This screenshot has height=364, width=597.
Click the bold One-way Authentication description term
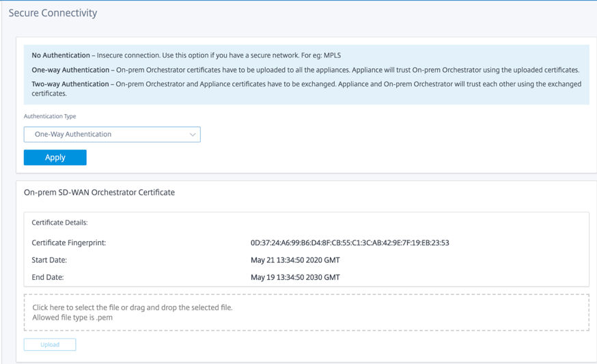click(70, 70)
